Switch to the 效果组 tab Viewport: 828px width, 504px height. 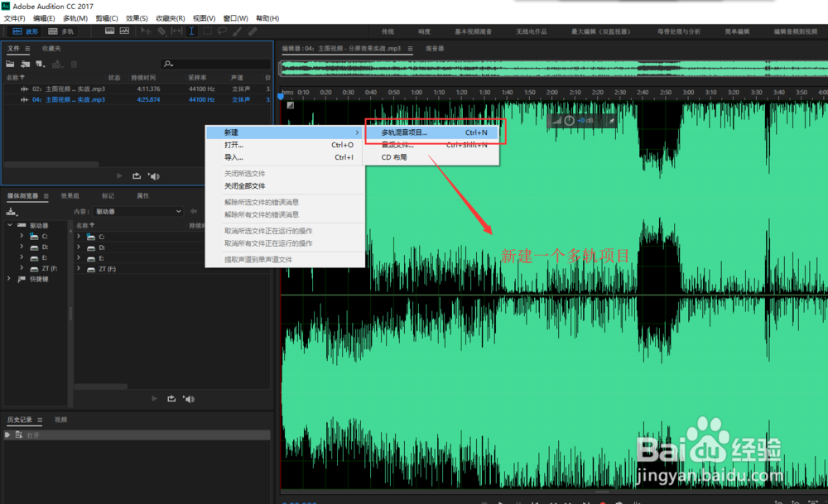point(70,196)
